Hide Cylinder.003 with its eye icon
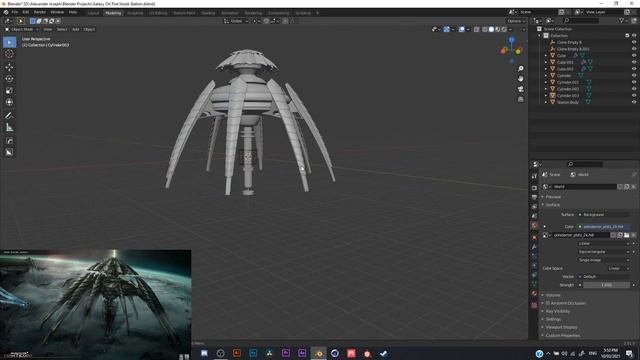 634,96
